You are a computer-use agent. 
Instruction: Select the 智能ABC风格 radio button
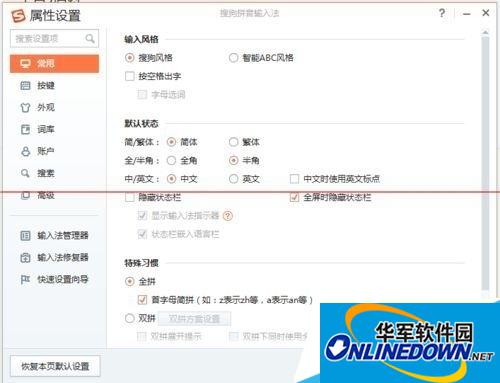233,58
